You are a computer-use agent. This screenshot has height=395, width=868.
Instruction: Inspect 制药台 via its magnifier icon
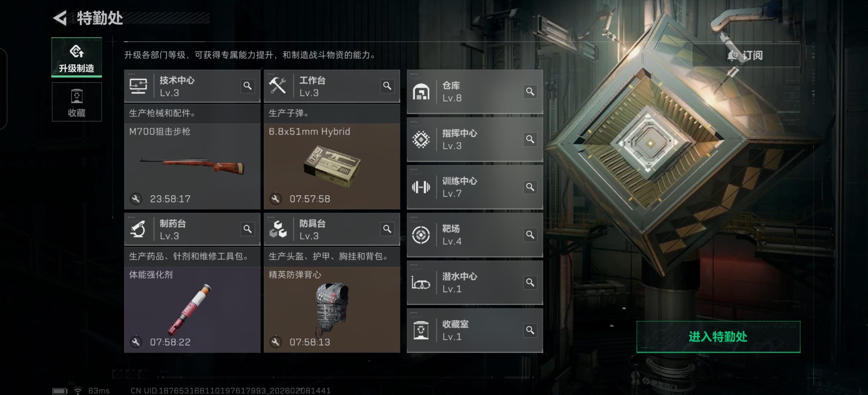pos(248,229)
